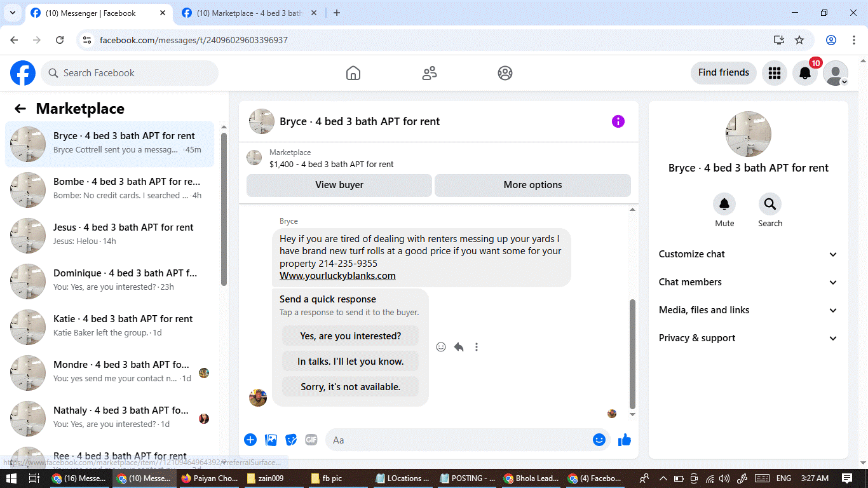Open the Www.yourluckyblanks.com link
868x488 pixels.
(x=337, y=276)
